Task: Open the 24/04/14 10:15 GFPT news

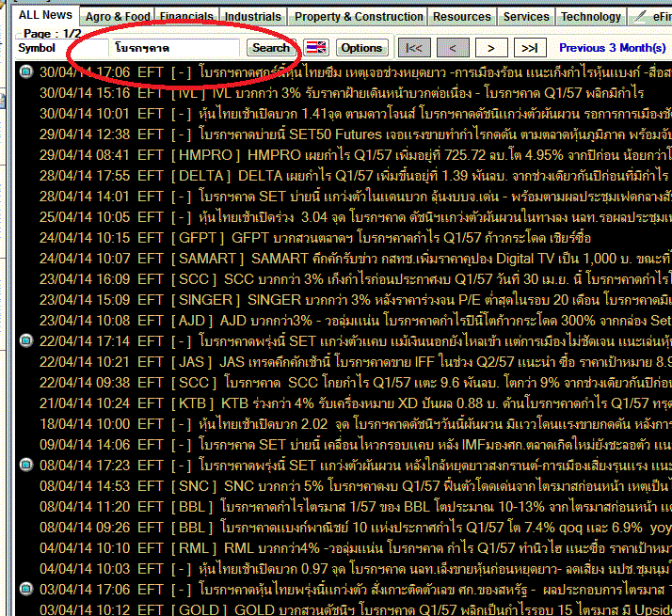Action: point(343,237)
